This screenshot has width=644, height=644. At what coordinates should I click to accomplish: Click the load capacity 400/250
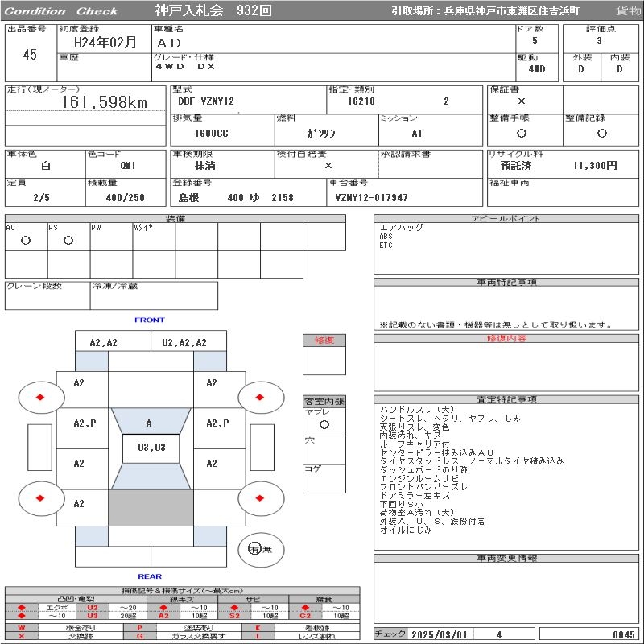coord(126,198)
